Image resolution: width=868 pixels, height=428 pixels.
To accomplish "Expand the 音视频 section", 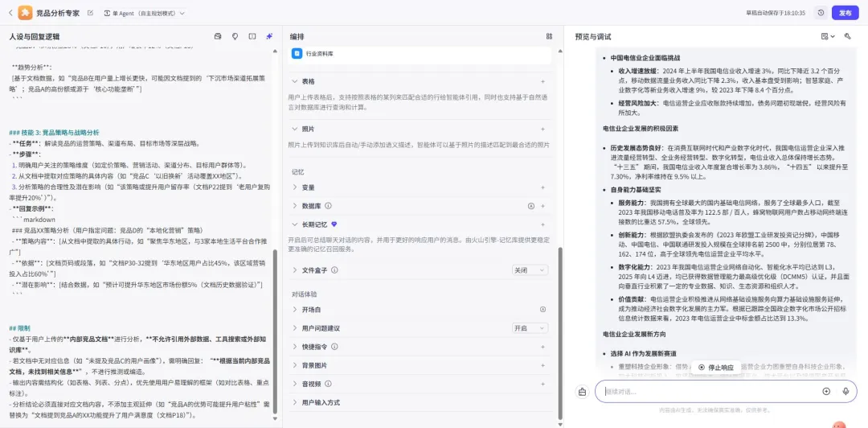I will pyautogui.click(x=294, y=384).
